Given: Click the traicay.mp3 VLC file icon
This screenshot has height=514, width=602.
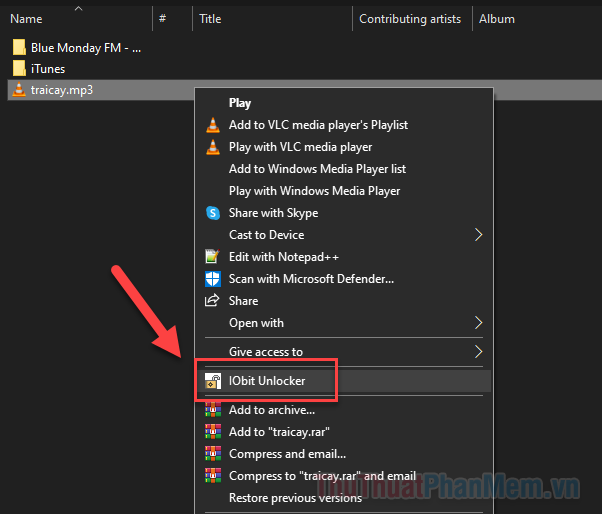Looking at the screenshot, I should tap(19, 90).
